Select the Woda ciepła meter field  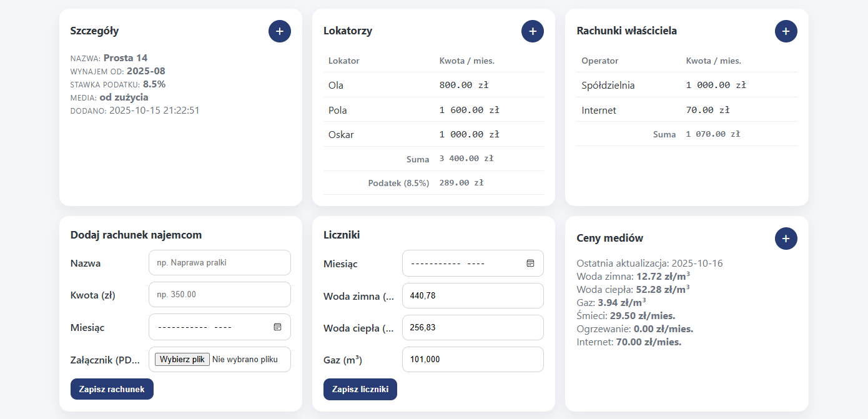coord(472,328)
